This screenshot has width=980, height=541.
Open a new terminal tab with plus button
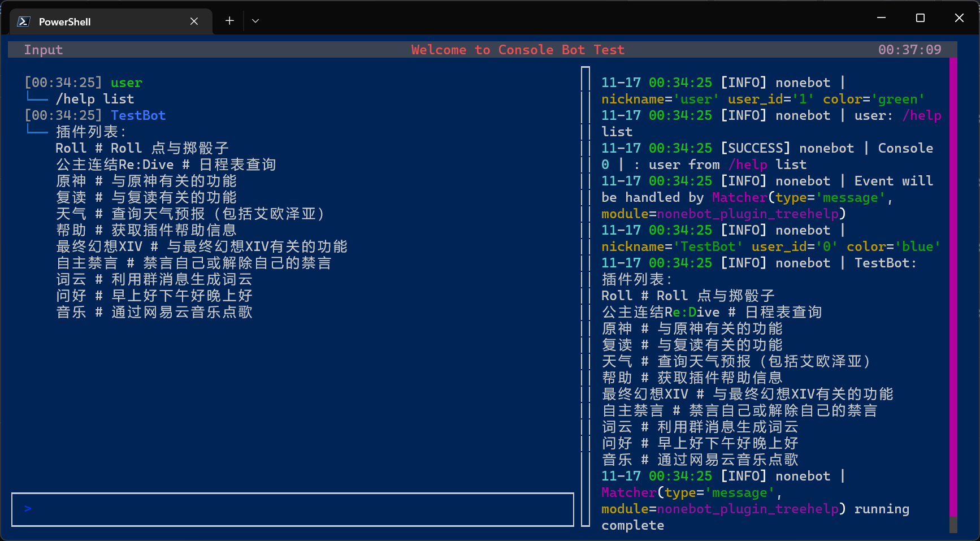pyautogui.click(x=229, y=20)
